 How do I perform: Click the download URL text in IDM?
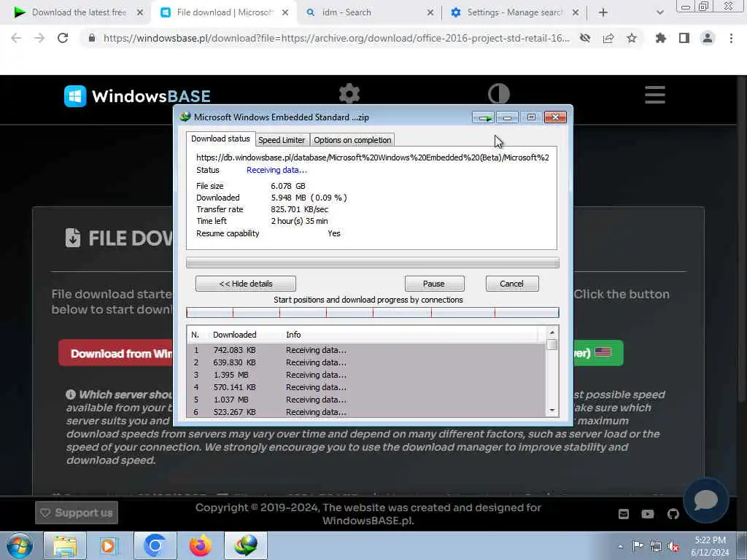[373, 157]
